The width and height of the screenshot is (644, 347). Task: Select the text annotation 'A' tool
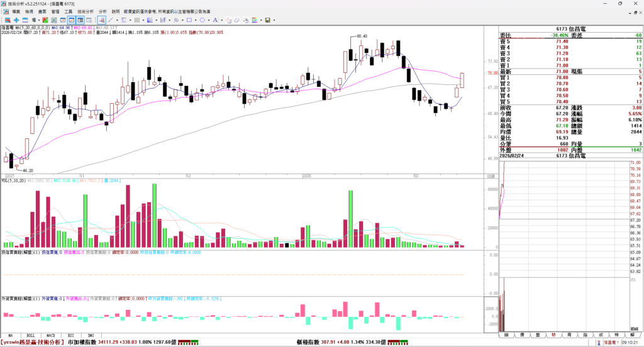click(215, 20)
